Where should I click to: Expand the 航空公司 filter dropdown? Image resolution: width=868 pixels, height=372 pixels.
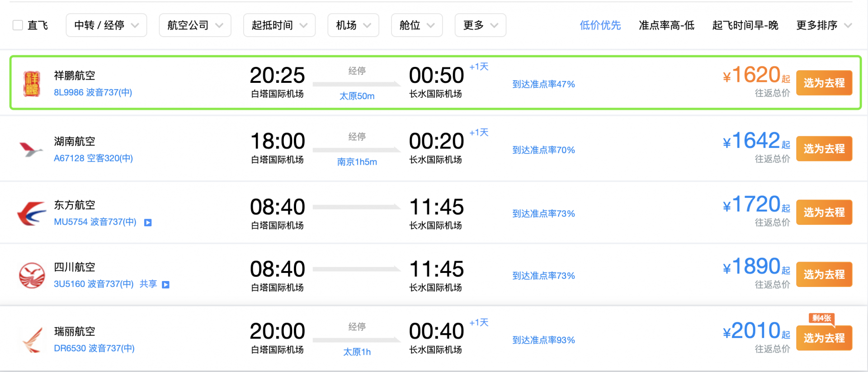[195, 25]
